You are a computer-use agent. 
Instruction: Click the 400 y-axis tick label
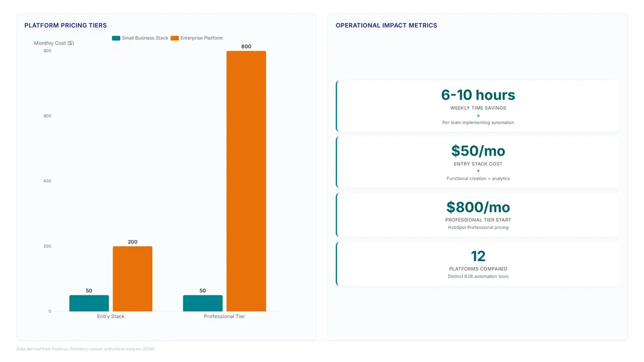coord(47,181)
